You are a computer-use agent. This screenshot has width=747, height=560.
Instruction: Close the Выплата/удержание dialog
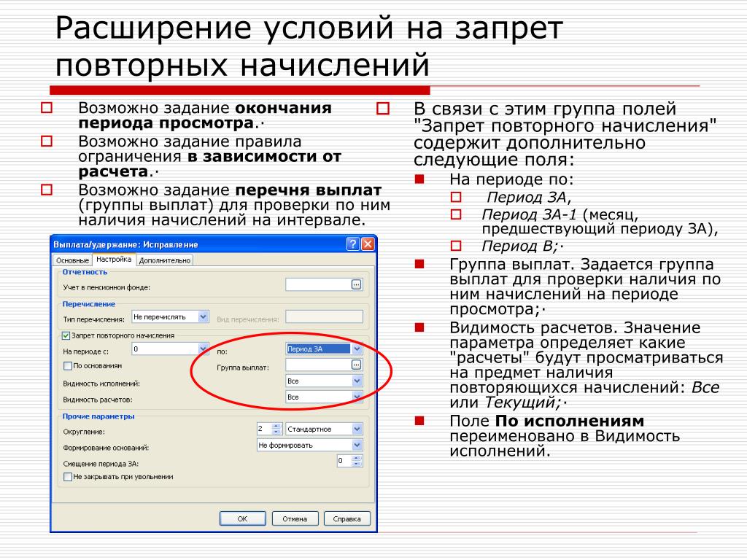tap(368, 244)
